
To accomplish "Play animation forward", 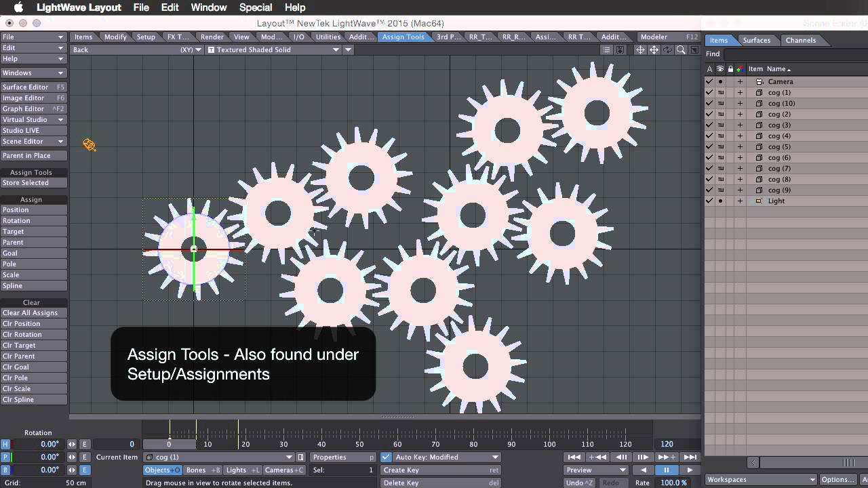I will [x=690, y=470].
